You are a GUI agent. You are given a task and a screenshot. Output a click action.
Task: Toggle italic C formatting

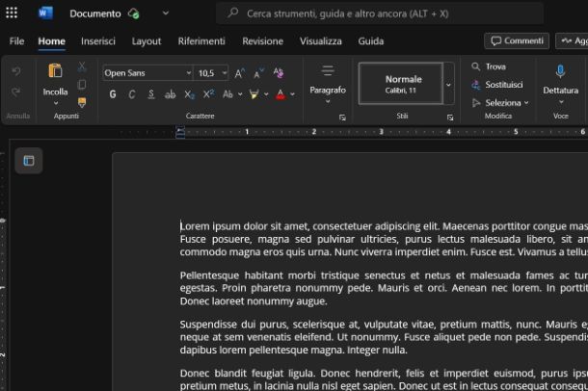[132, 94]
